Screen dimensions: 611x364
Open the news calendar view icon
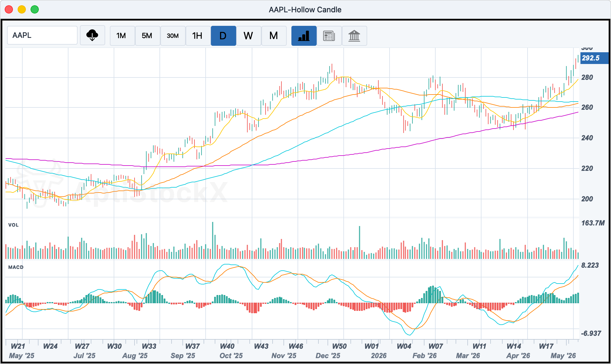click(x=329, y=36)
